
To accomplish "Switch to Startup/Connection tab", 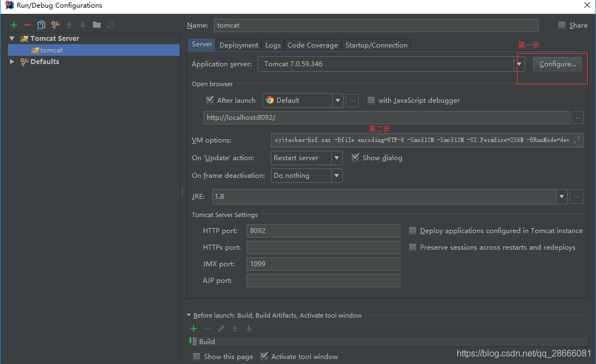I will [x=377, y=45].
